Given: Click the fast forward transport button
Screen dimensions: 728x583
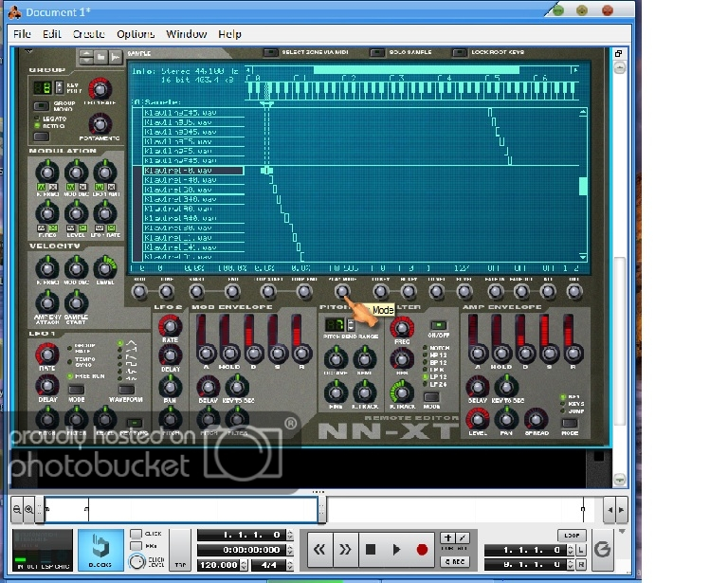Looking at the screenshot, I should point(345,550).
